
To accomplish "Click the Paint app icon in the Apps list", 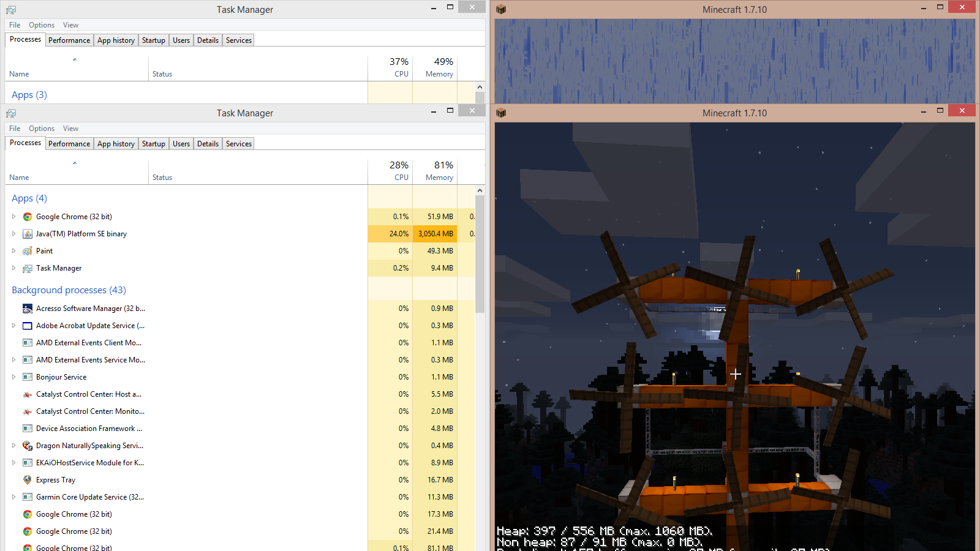I will [x=28, y=251].
